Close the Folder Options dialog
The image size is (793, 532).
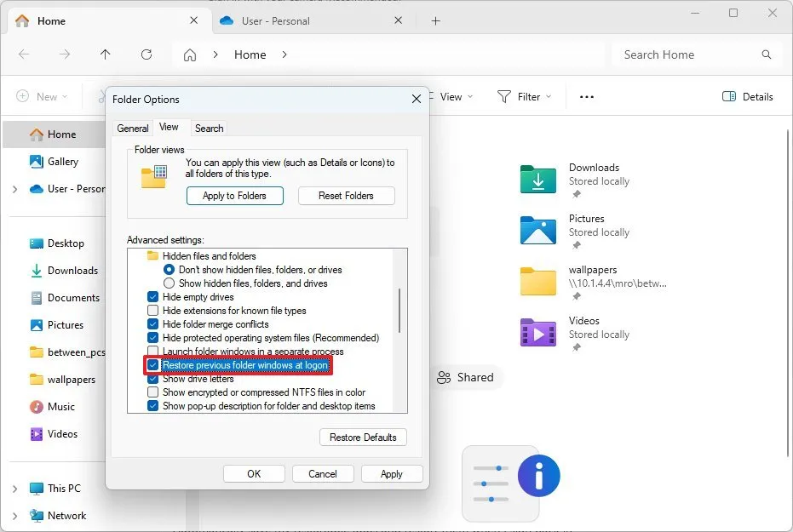(417, 99)
